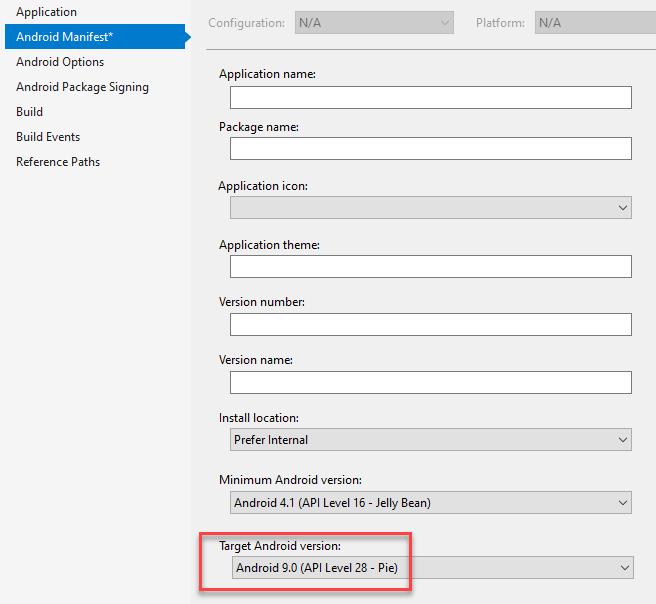Viewport: 656px width, 604px height.
Task: Select the Android Manifest tab
Action: click(x=95, y=36)
